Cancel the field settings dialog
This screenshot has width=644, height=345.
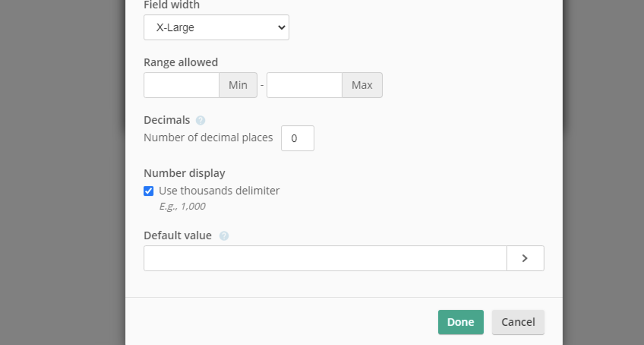click(x=518, y=322)
